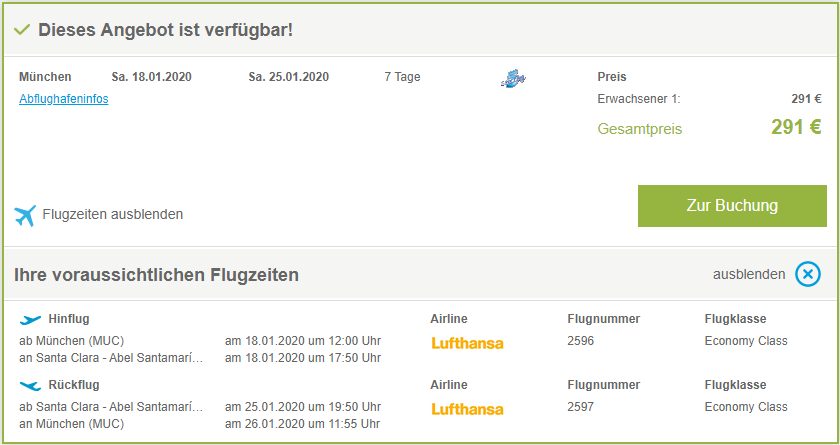Viewport: 840px width, 445px height.
Task: Click the 'Ihre voraussichtlichen Flugzeiten' heading
Action: [x=156, y=274]
